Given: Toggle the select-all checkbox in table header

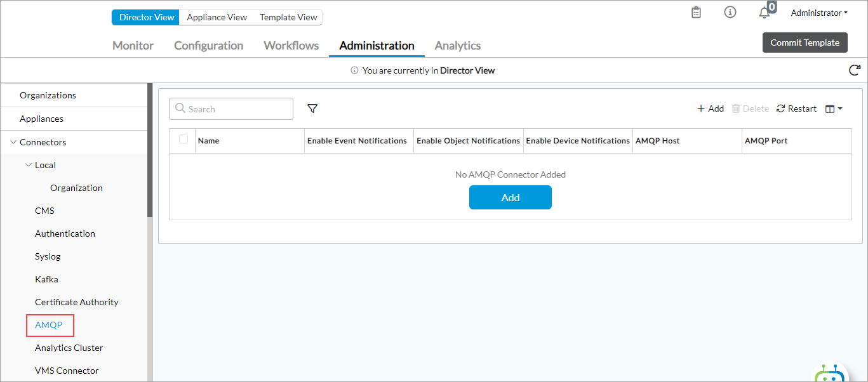Looking at the screenshot, I should [184, 140].
